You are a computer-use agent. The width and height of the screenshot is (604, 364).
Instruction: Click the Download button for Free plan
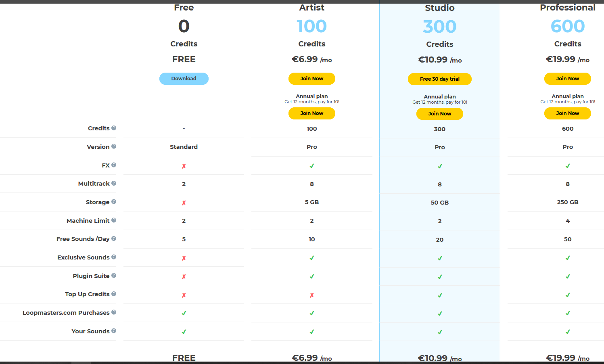point(184,79)
